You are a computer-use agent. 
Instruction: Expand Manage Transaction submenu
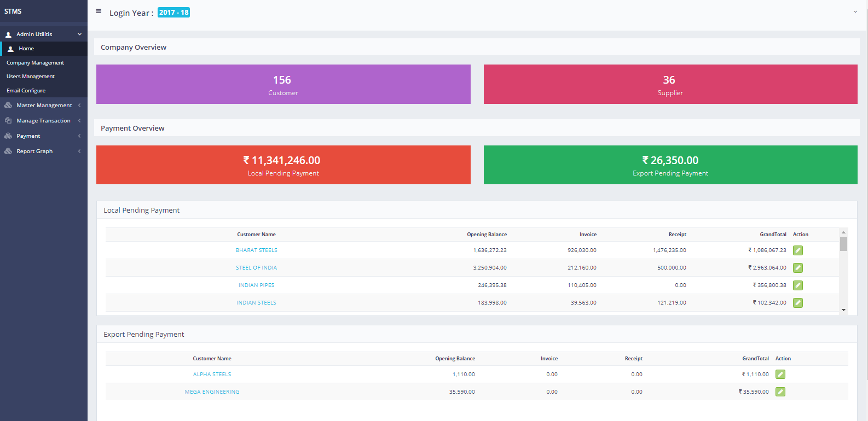click(x=43, y=121)
